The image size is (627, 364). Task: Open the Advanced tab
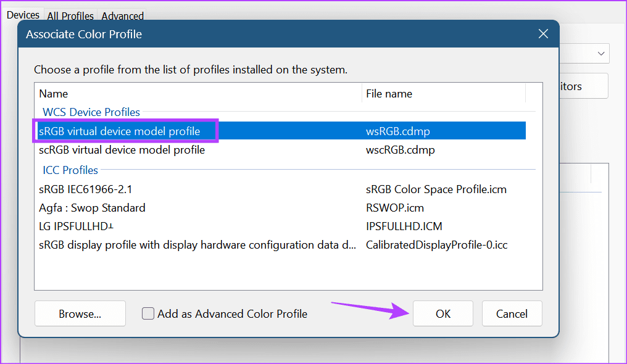coord(122,16)
